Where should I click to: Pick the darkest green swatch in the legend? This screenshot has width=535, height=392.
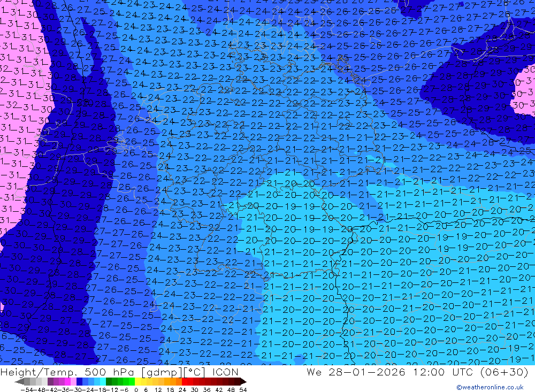tap(109, 381)
